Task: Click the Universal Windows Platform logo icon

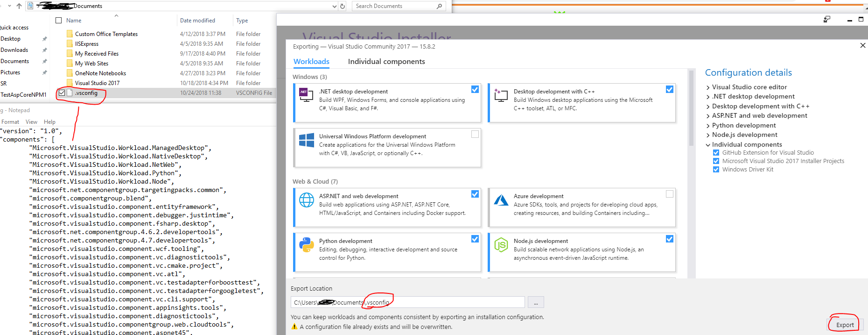Action: point(306,140)
